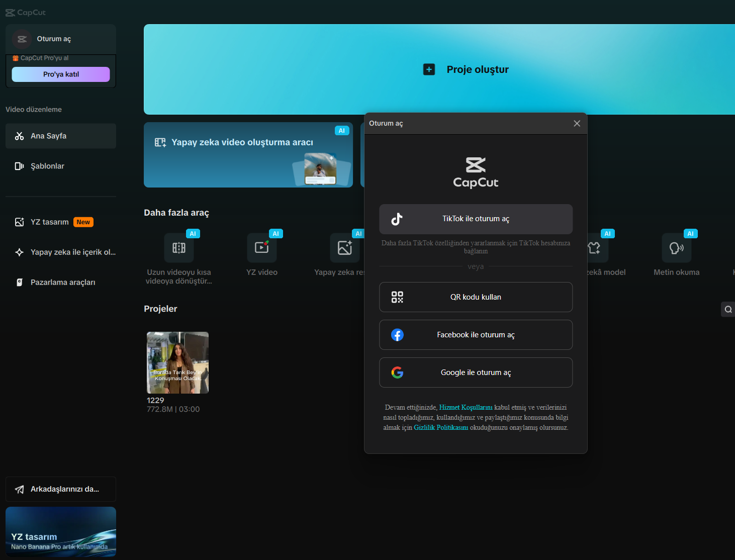This screenshot has width=735, height=560.
Task: Click the profile avatar icon beside Oturum aç
Action: pos(22,39)
